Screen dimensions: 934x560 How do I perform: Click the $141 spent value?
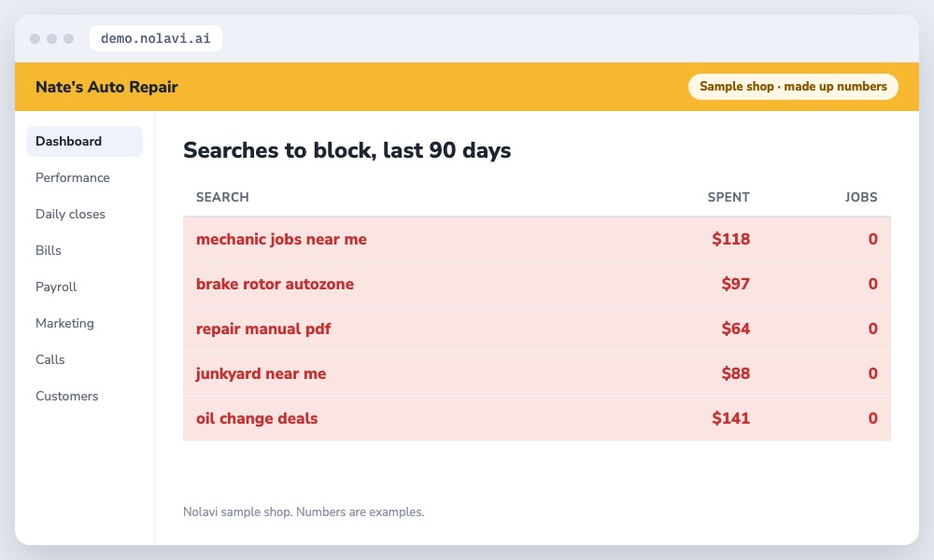click(x=731, y=418)
